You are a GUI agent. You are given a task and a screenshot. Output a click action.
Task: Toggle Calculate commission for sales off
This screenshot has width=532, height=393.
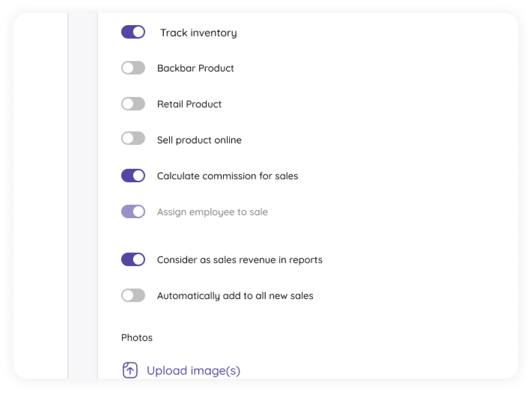(x=133, y=176)
